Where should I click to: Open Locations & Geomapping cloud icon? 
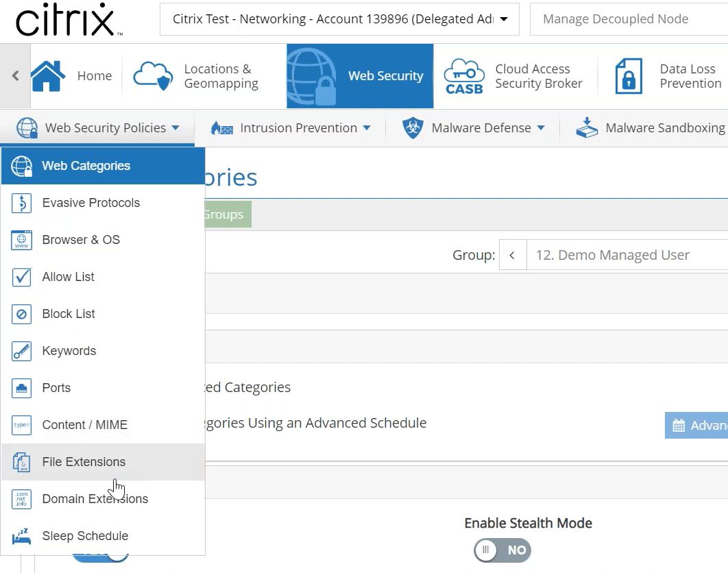[153, 76]
